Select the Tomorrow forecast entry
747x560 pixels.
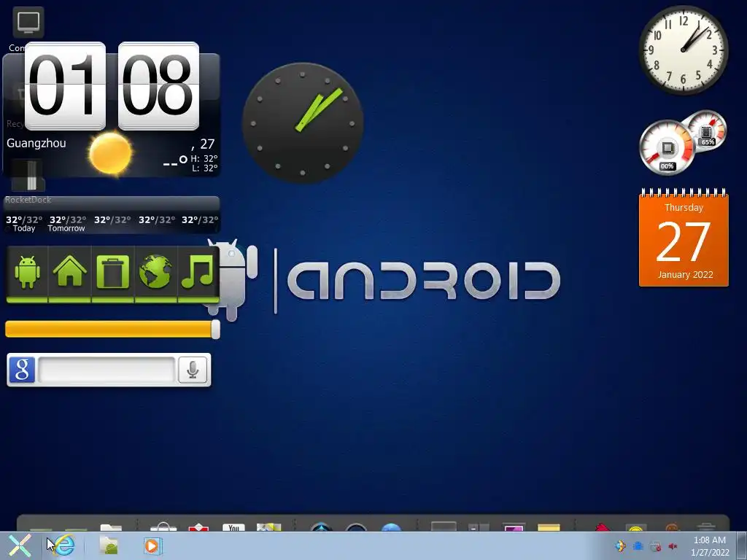tap(66, 223)
